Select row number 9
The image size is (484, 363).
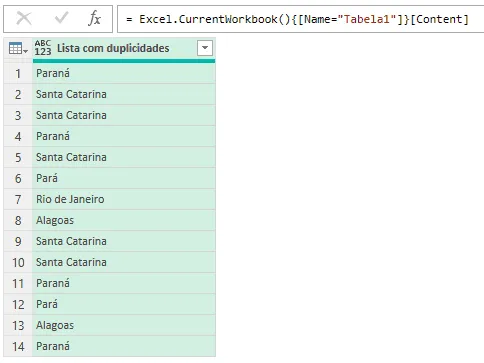pyautogui.click(x=18, y=241)
